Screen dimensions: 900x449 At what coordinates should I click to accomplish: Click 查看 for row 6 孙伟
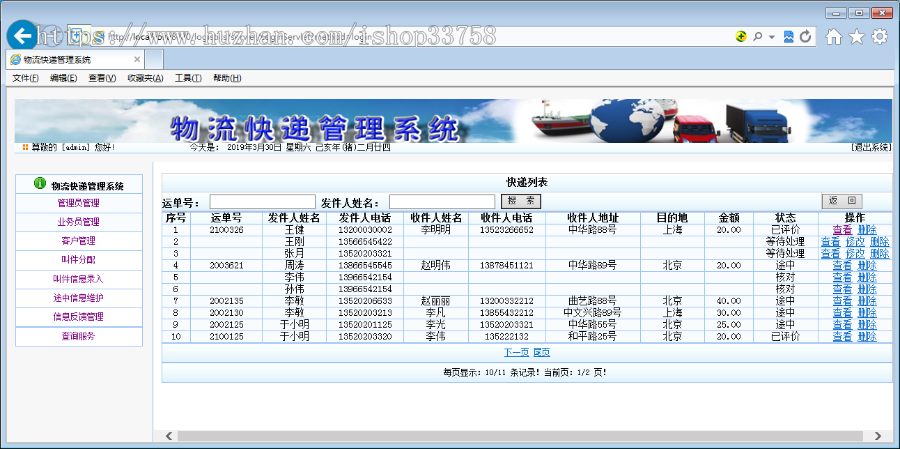point(843,289)
